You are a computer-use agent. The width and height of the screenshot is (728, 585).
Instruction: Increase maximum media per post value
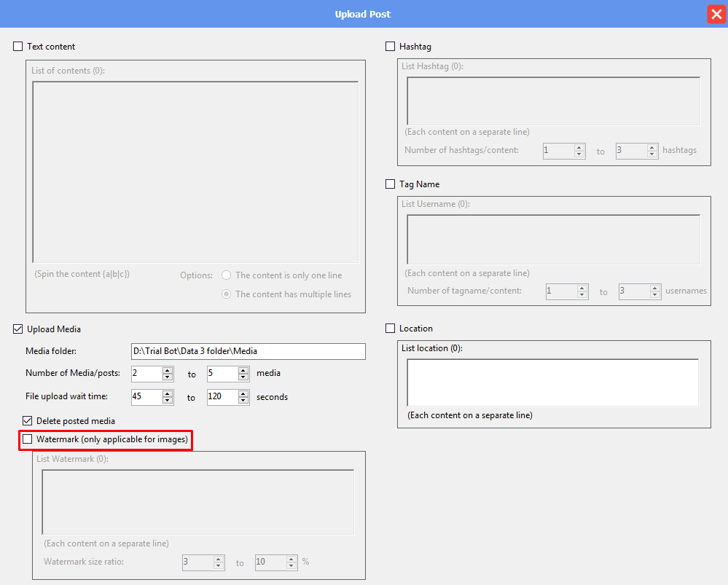point(243,370)
